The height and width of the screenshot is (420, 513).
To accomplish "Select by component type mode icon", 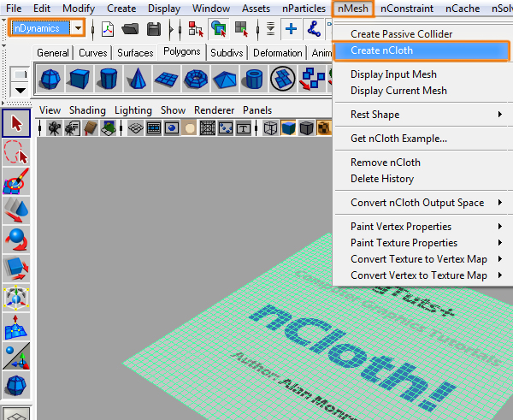I will click(241, 29).
